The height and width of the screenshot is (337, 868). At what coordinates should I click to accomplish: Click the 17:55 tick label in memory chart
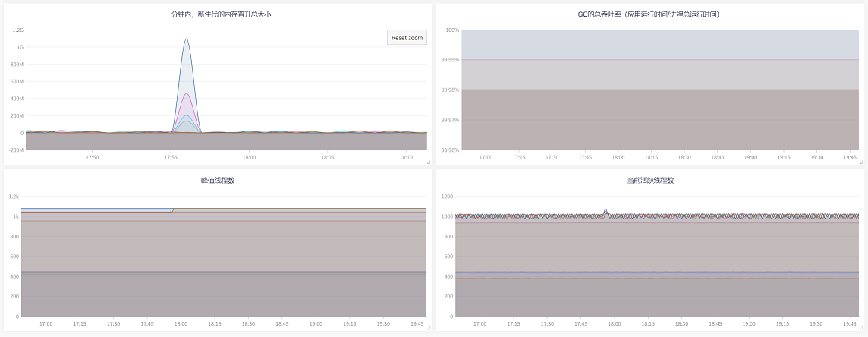171,157
